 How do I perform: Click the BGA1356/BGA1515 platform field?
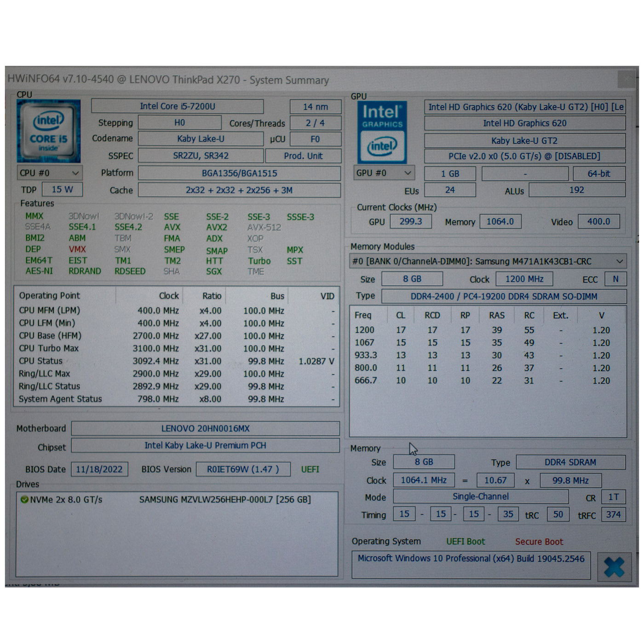(240, 173)
